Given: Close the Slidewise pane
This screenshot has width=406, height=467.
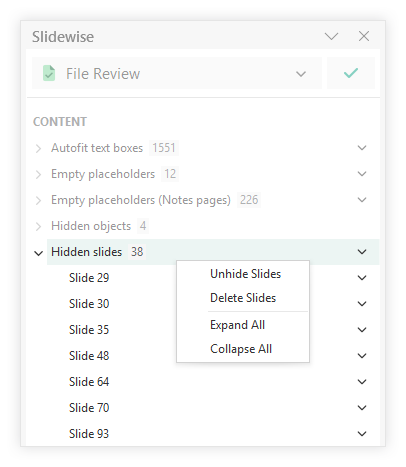Looking at the screenshot, I should point(364,36).
